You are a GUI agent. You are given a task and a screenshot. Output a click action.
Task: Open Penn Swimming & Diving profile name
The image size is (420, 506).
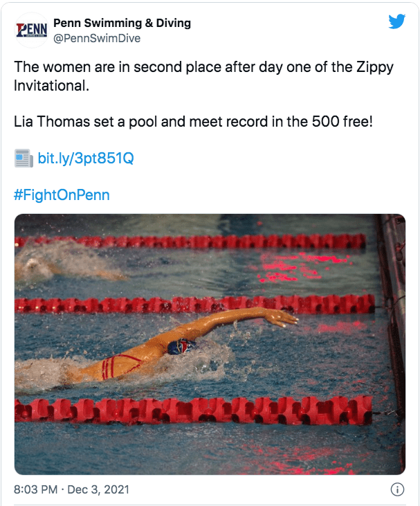[x=122, y=24]
